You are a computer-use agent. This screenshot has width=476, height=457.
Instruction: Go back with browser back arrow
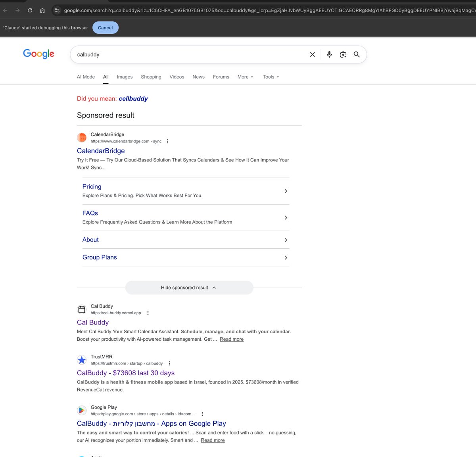click(x=6, y=10)
